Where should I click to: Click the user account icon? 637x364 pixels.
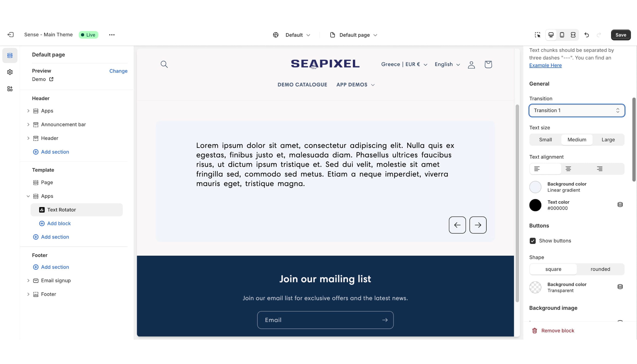pyautogui.click(x=471, y=65)
